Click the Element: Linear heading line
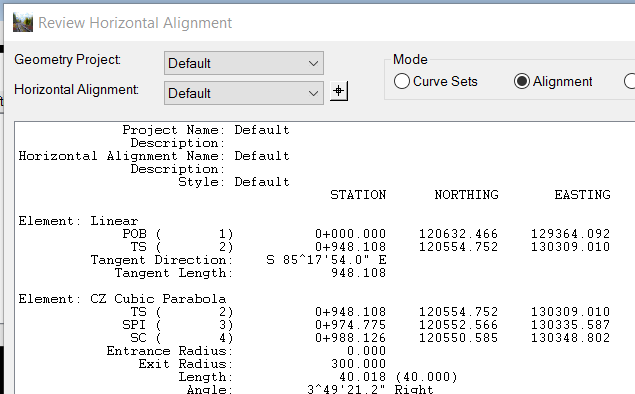 tap(78, 221)
